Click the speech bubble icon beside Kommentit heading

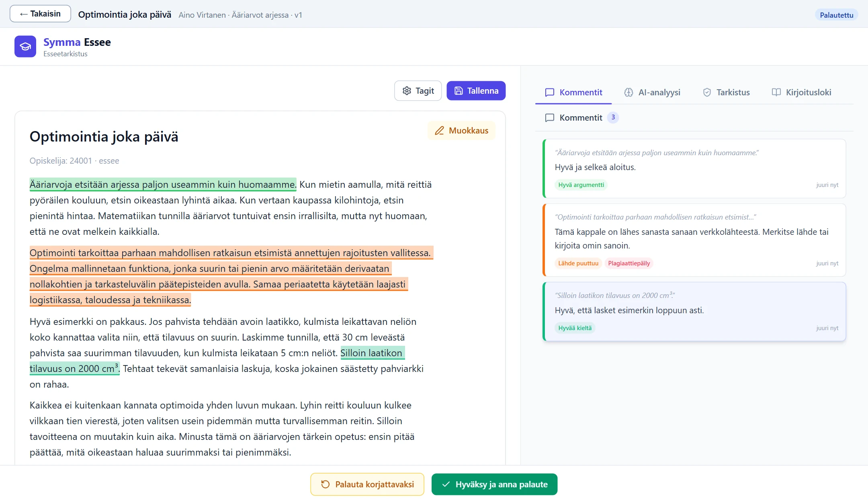549,118
